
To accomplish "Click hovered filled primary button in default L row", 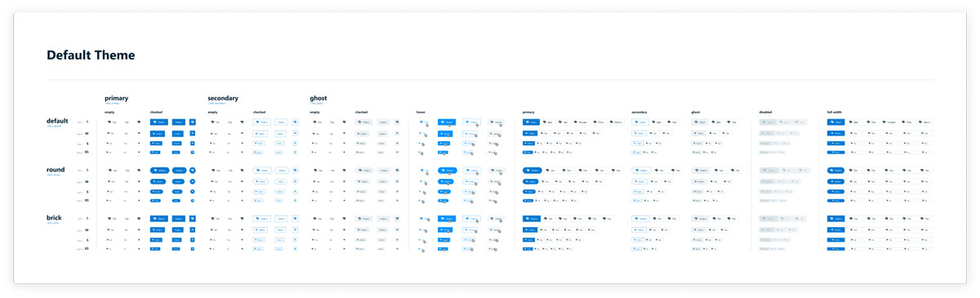I will tap(446, 122).
